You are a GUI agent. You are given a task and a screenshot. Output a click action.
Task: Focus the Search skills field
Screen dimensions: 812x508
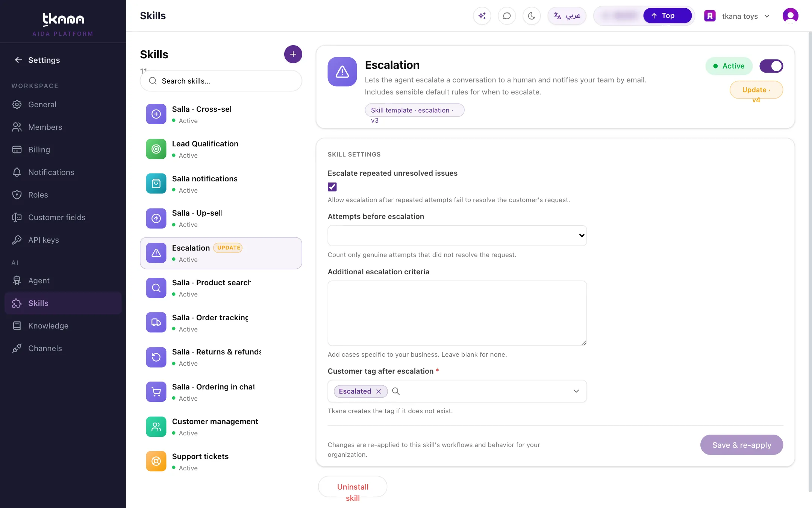click(x=221, y=81)
